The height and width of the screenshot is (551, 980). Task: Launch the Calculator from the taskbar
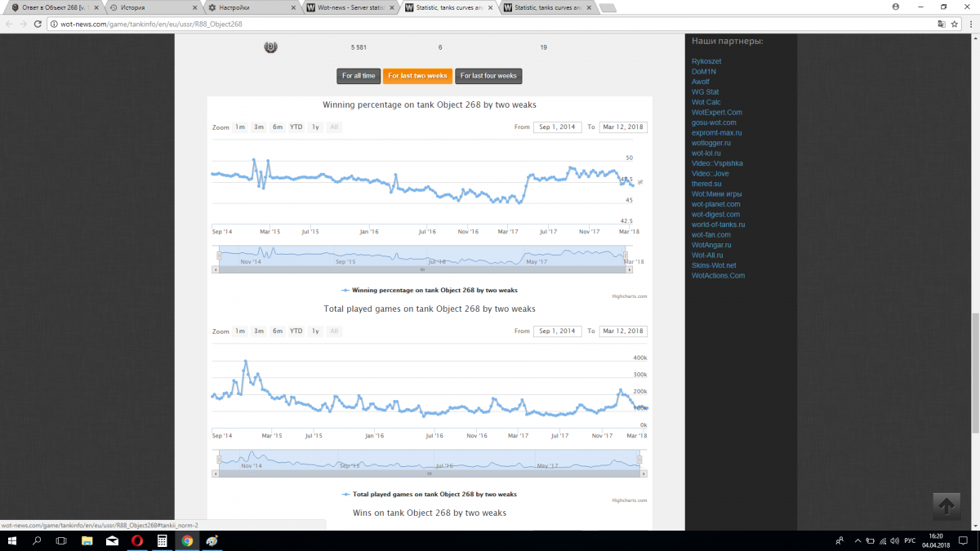[163, 541]
